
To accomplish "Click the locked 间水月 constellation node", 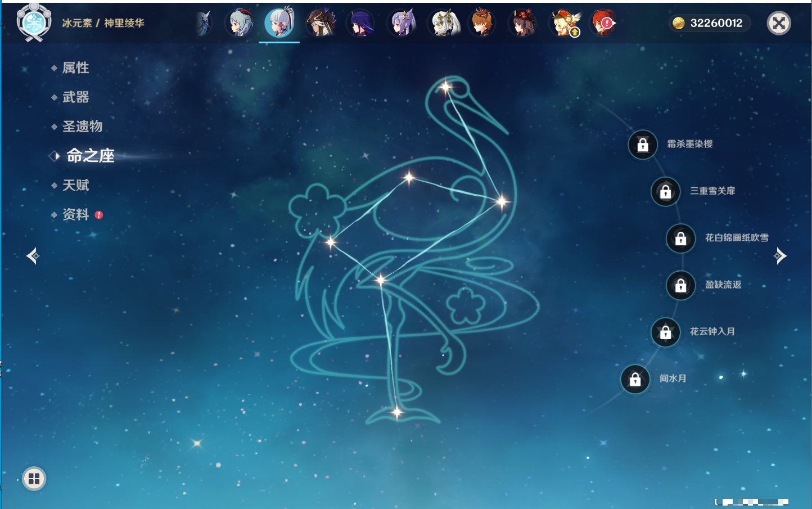I will 635,380.
